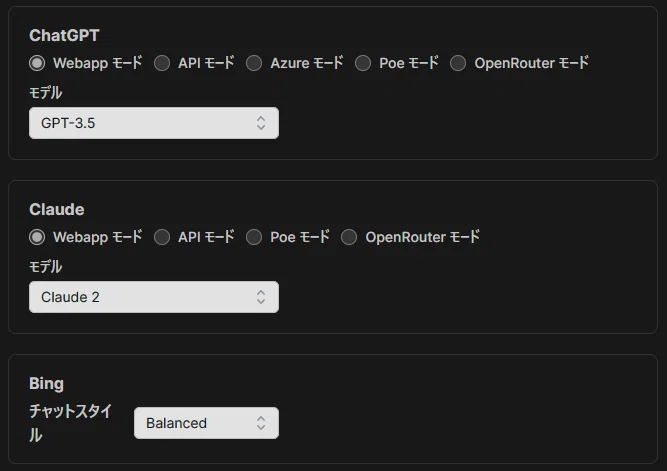Viewport: 667px width, 471px height.
Task: Click the GPT-3.5 dropdown chevron arrows
Action: 261,123
